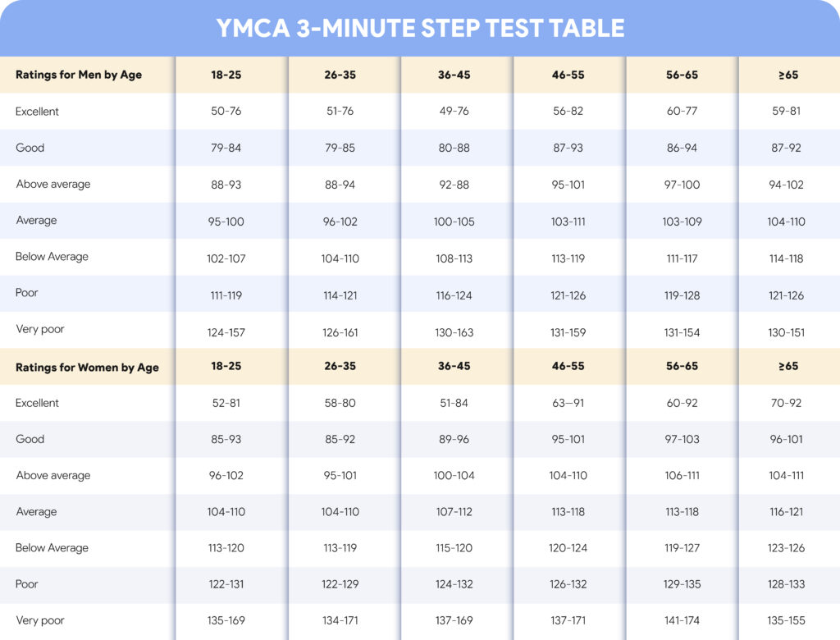The width and height of the screenshot is (840, 640).
Task: Select men's Poor cell 114-121
Action: (340, 295)
